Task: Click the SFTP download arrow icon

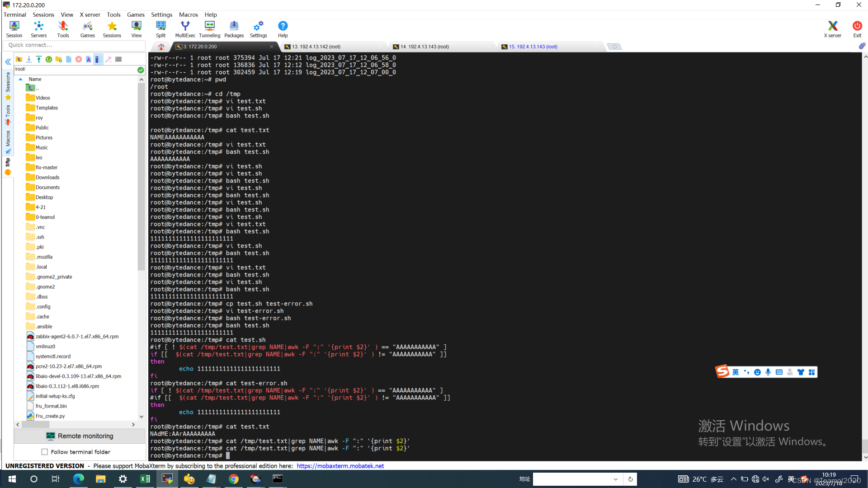Action: click(29, 59)
